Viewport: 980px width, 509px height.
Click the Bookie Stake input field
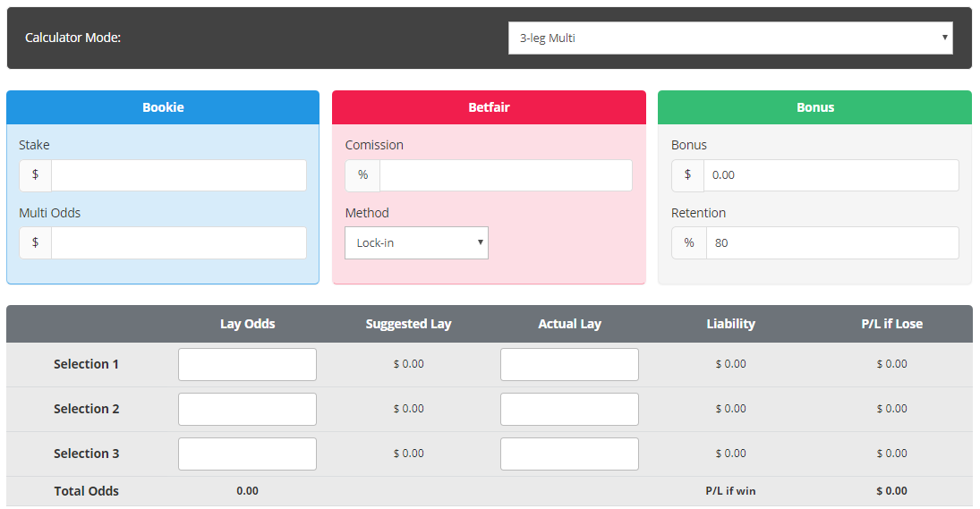click(x=179, y=174)
